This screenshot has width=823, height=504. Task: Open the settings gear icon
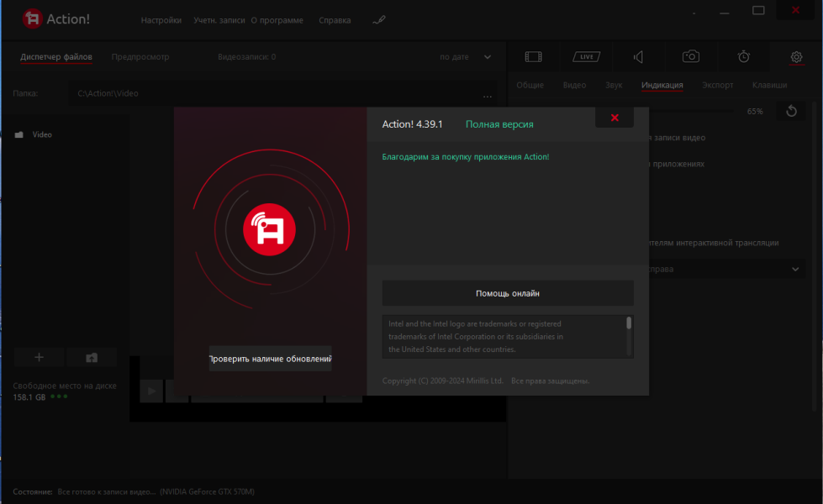[796, 56]
